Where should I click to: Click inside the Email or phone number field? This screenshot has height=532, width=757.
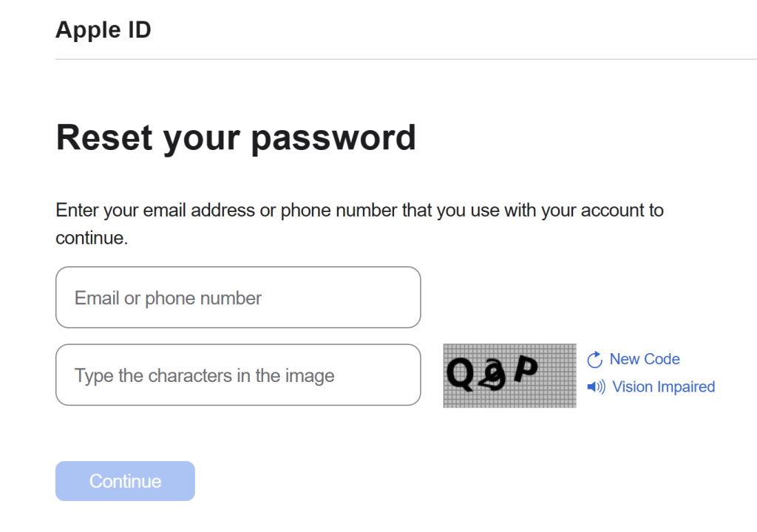[x=238, y=297]
